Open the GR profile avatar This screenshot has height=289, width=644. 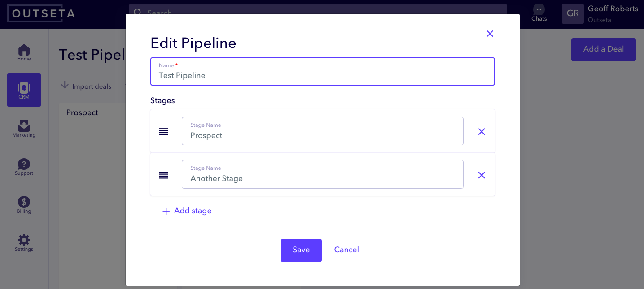(x=573, y=13)
